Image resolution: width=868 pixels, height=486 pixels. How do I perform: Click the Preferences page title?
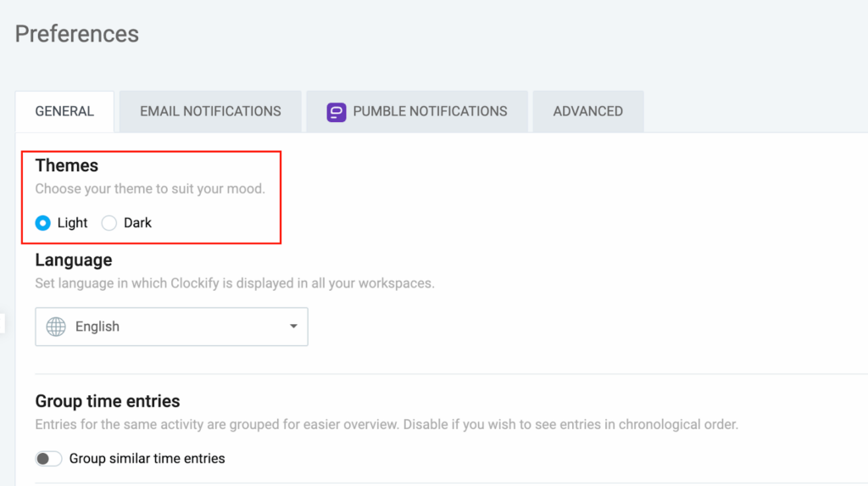click(x=77, y=34)
